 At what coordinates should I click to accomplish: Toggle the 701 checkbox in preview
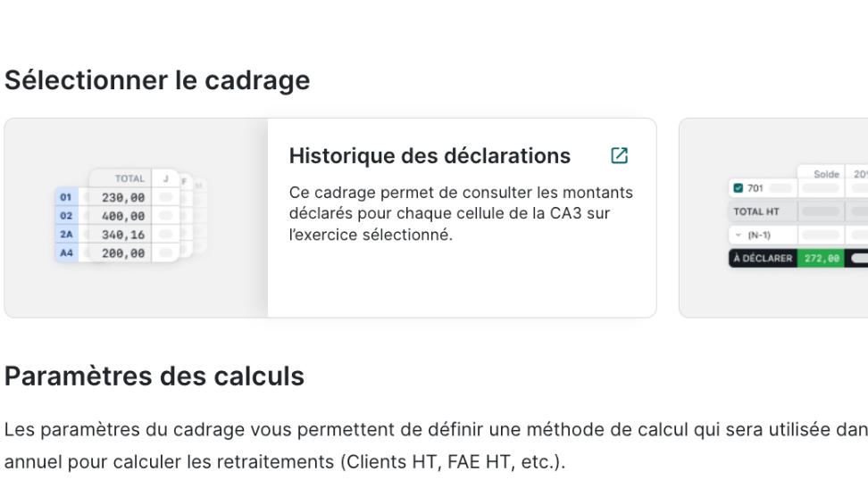coord(738,188)
